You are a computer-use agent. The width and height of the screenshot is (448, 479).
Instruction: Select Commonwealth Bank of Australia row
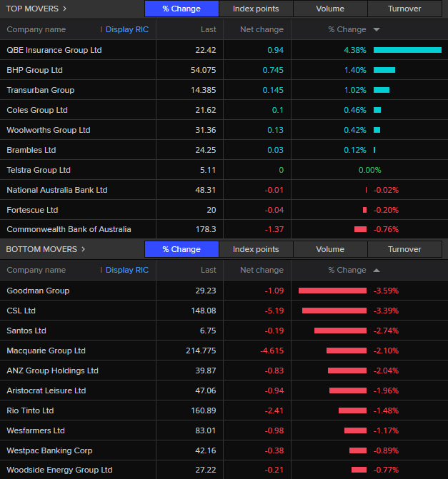(69, 229)
